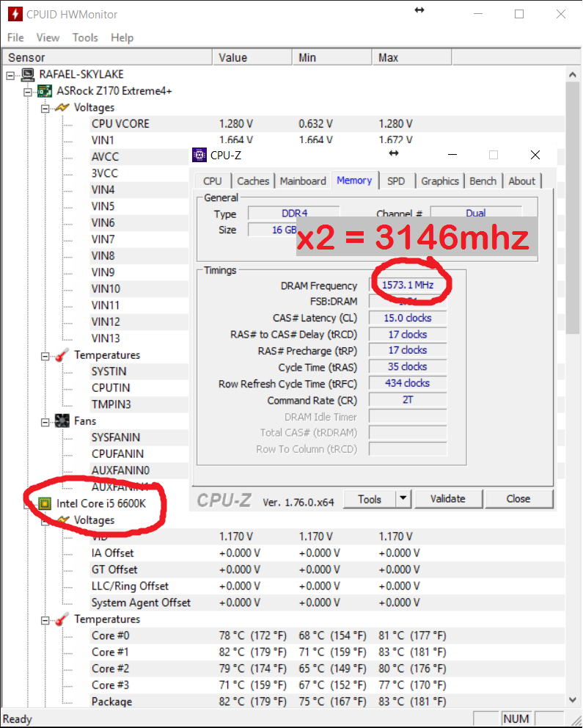Click the scroll down arrow in HWMonitor
The width and height of the screenshot is (583, 728).
[573, 699]
